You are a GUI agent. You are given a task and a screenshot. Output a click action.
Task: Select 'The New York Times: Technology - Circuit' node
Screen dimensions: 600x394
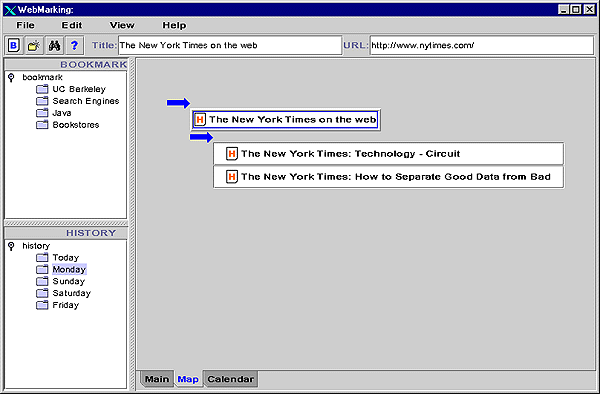(x=388, y=154)
